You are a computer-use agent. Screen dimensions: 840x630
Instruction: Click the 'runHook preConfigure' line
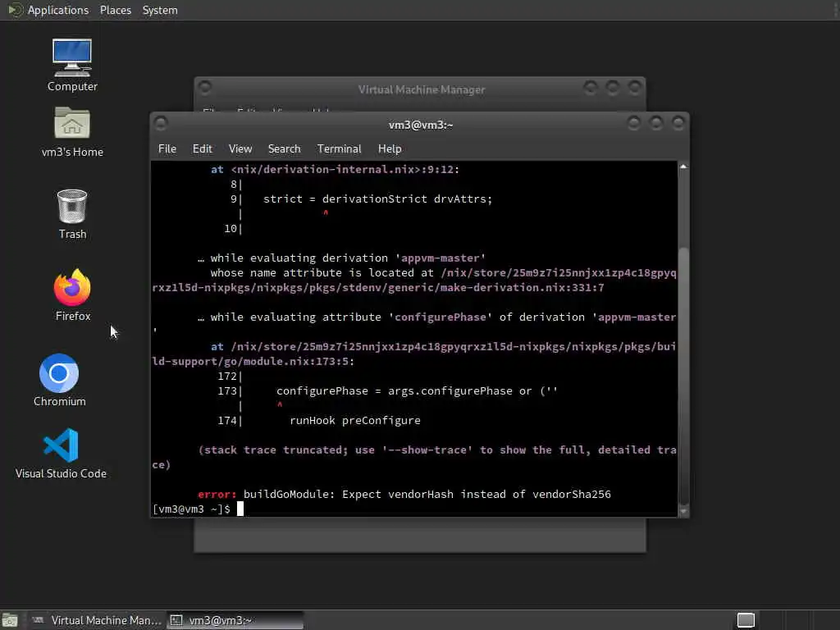click(x=355, y=421)
